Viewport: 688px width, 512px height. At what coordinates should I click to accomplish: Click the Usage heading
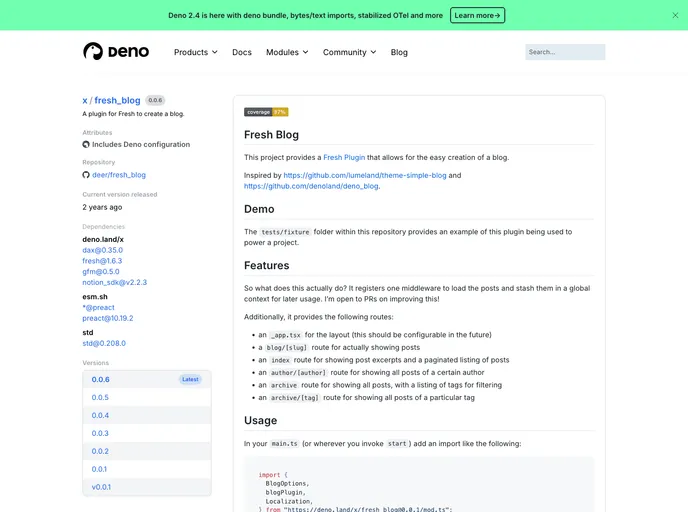(x=260, y=420)
